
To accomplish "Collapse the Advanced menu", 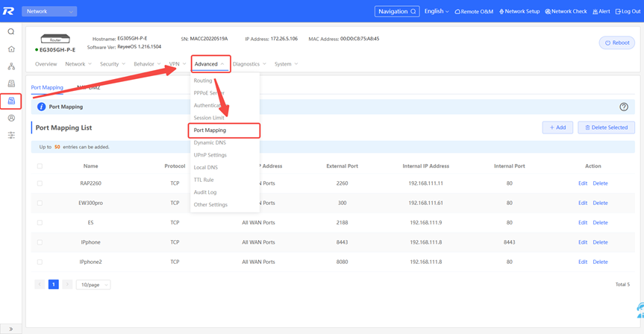I will 210,64.
